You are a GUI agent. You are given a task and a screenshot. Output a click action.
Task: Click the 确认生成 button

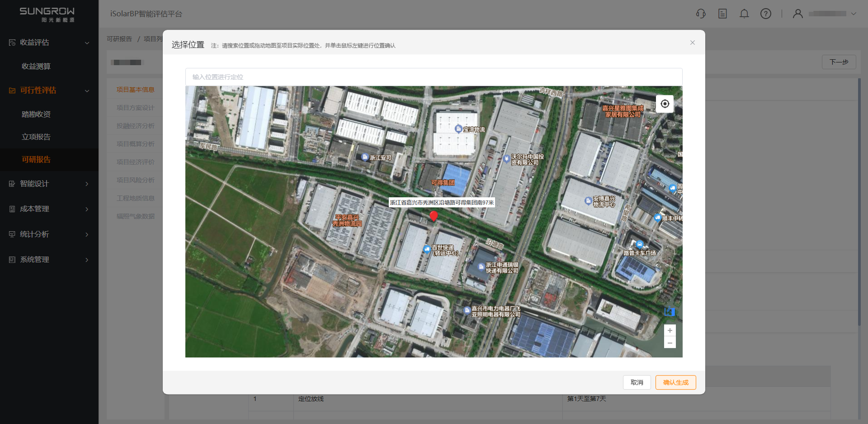click(x=676, y=382)
